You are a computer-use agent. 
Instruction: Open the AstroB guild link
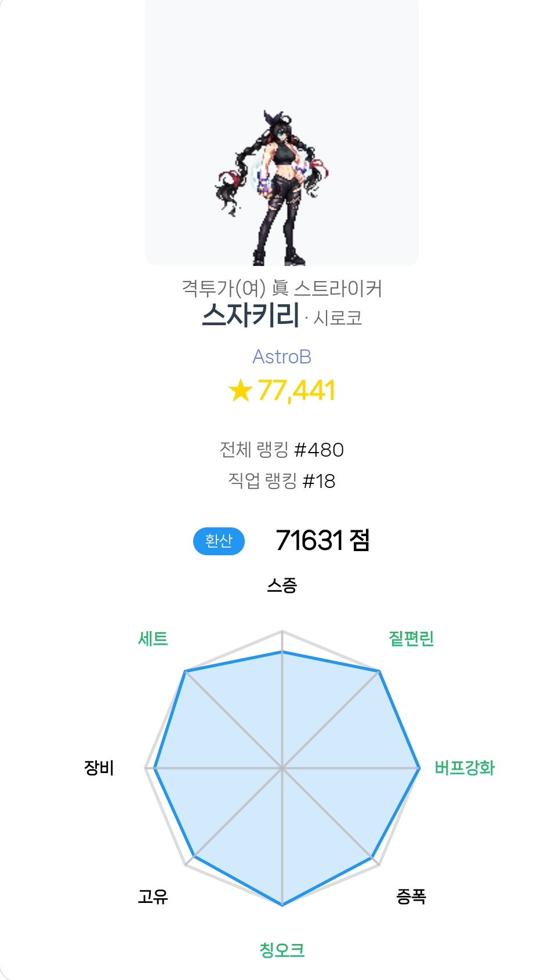[x=282, y=357]
